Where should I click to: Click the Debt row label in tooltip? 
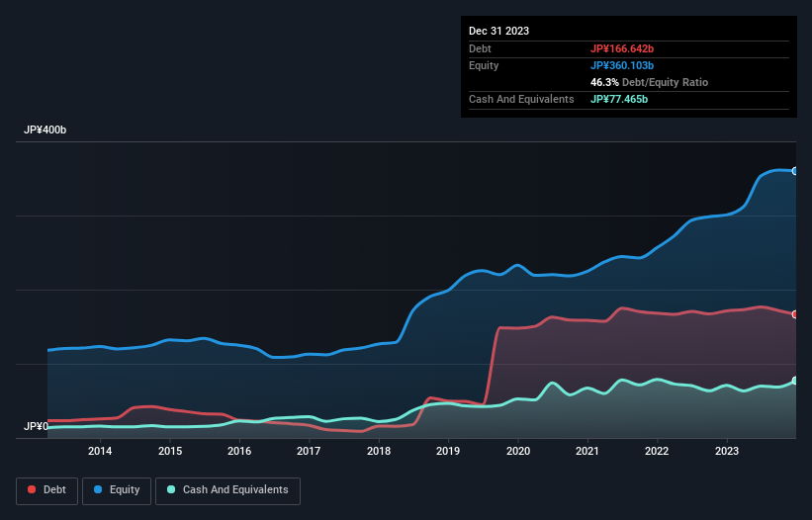pyautogui.click(x=480, y=48)
